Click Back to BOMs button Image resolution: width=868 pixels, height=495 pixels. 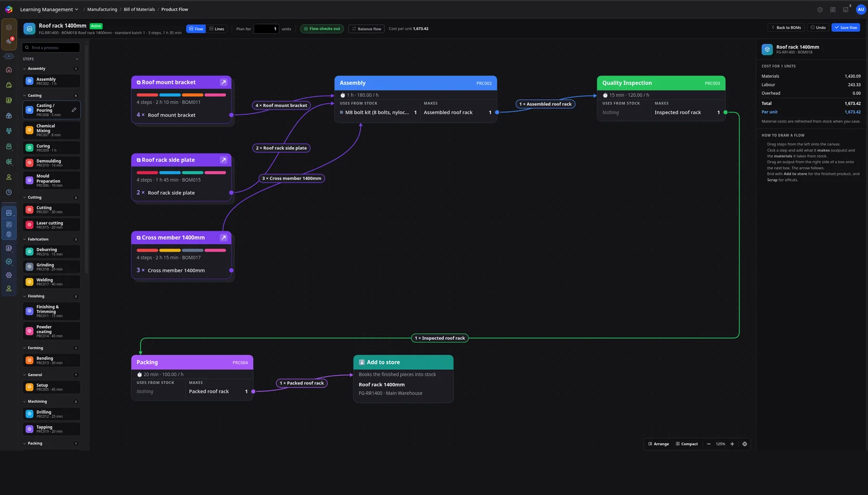(786, 28)
